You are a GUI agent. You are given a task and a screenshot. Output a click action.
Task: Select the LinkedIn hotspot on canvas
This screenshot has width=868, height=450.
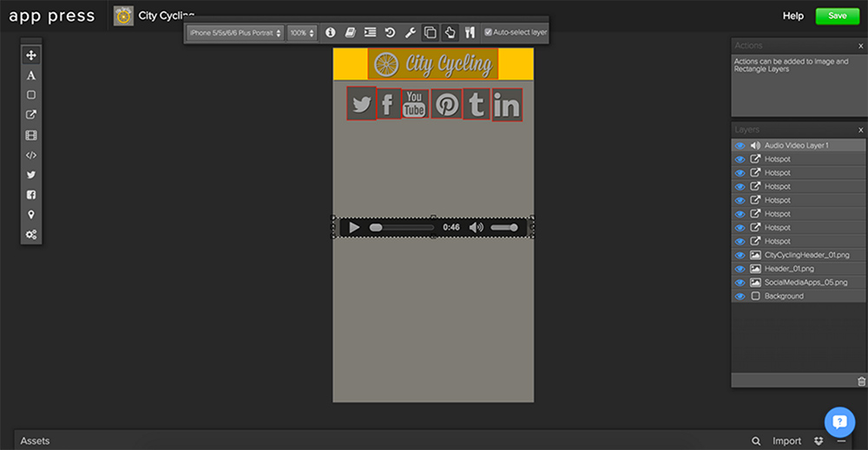507,105
